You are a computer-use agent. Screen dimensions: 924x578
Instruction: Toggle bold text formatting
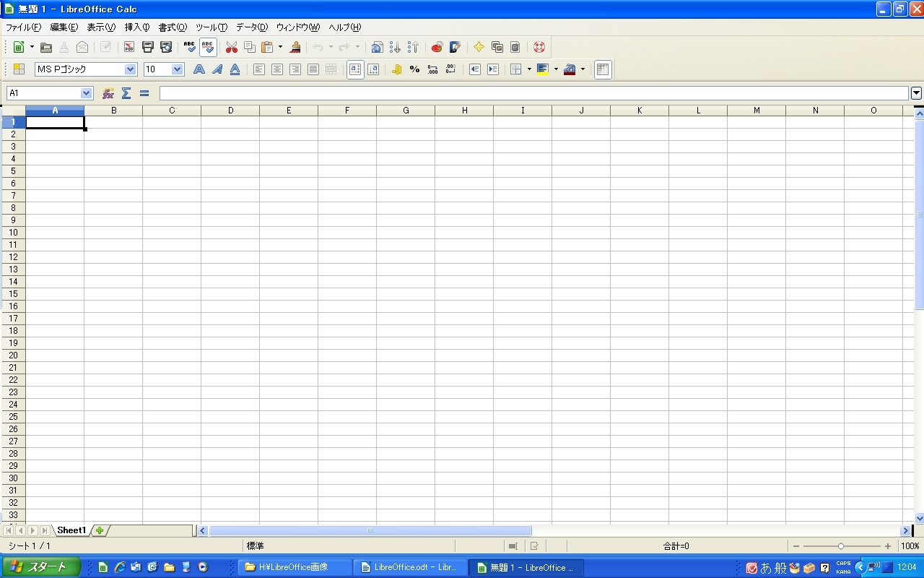click(x=199, y=69)
